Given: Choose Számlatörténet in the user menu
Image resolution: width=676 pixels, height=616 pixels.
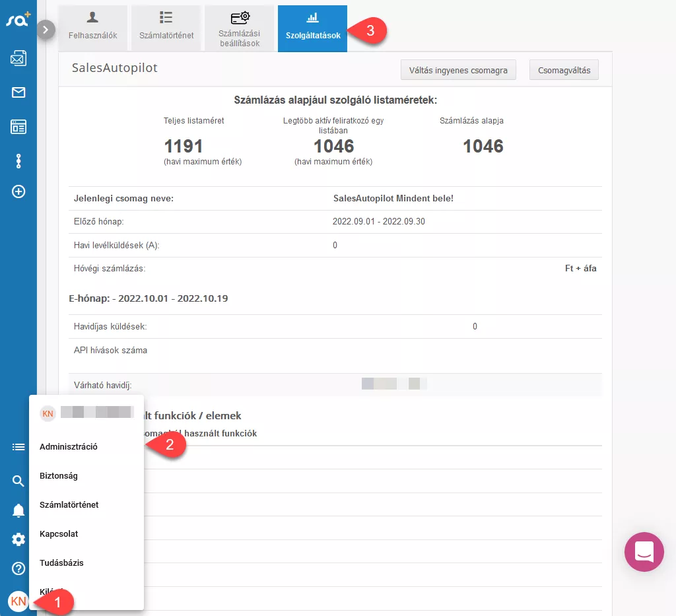Looking at the screenshot, I should tap(69, 505).
